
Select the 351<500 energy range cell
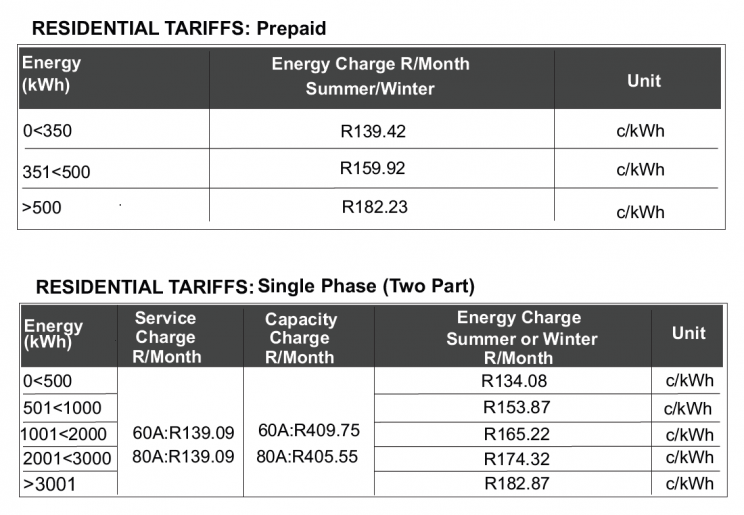pyautogui.click(x=56, y=172)
